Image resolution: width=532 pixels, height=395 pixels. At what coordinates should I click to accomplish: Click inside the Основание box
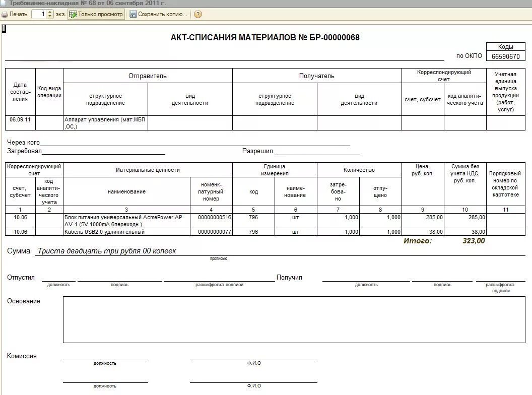pos(294,319)
